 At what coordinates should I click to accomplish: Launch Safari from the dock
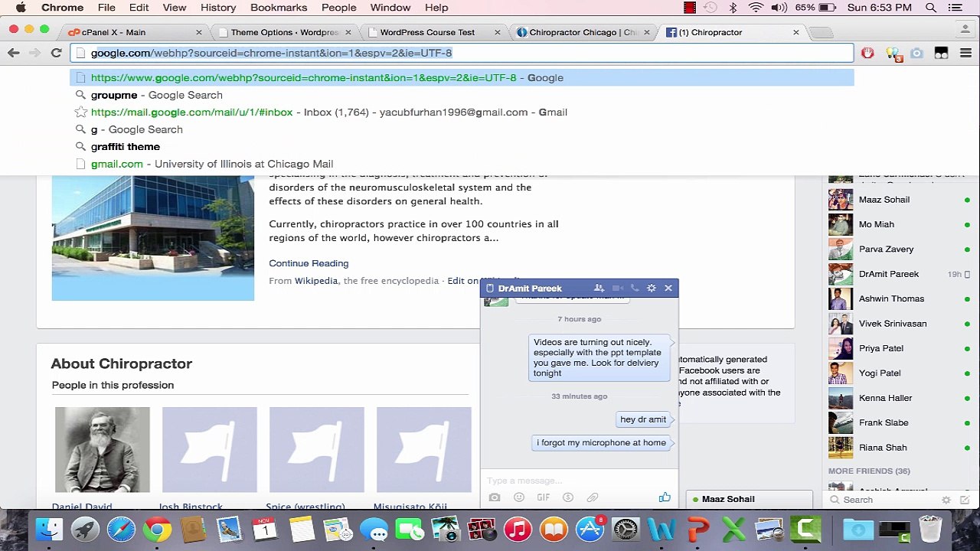click(122, 530)
